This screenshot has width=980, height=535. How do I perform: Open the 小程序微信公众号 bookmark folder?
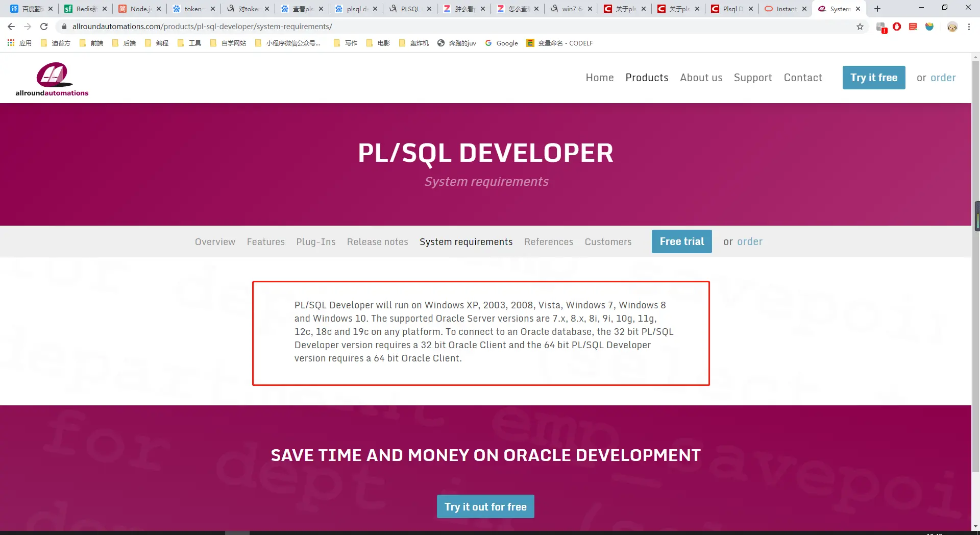(288, 43)
